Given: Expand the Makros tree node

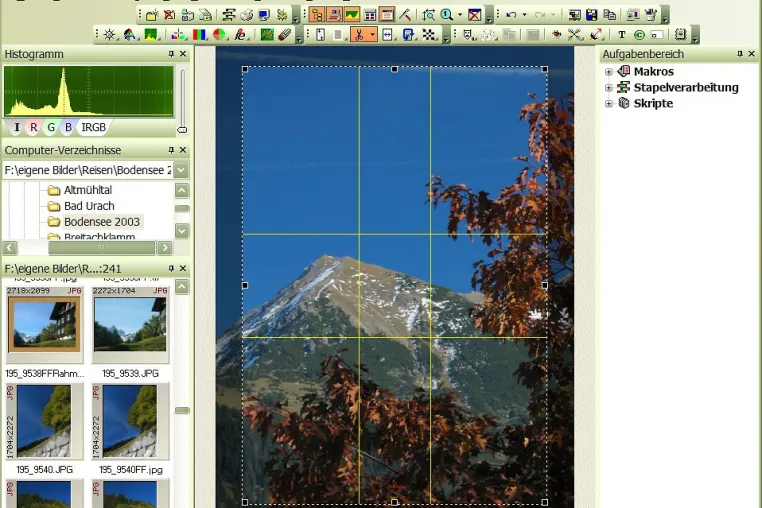Looking at the screenshot, I should [609, 71].
